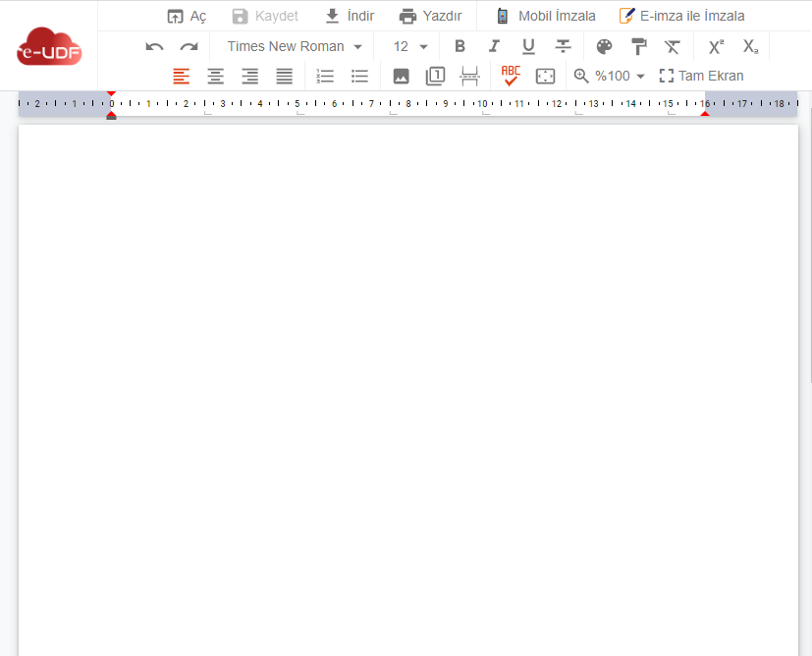
Task: Click the Kaydet save button
Action: 265,16
